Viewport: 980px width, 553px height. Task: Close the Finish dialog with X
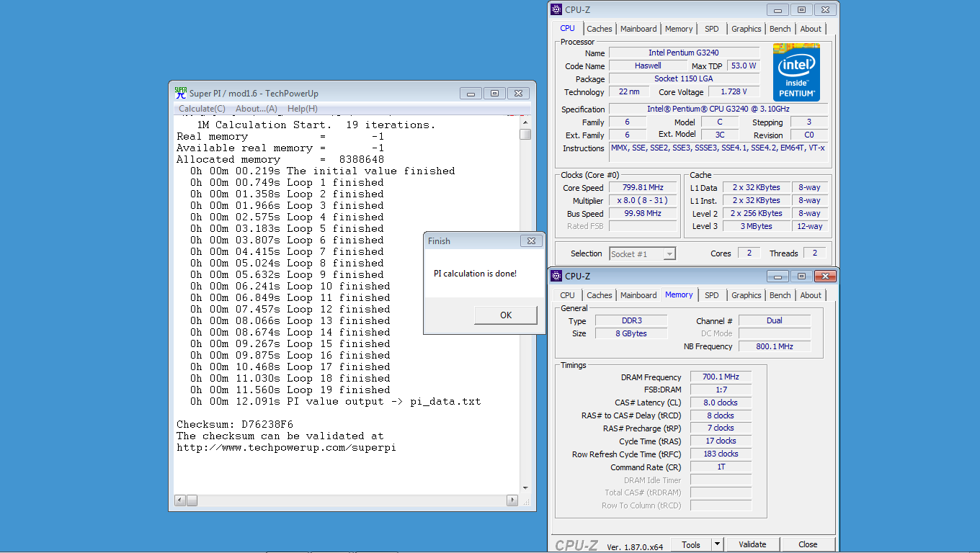click(x=531, y=241)
